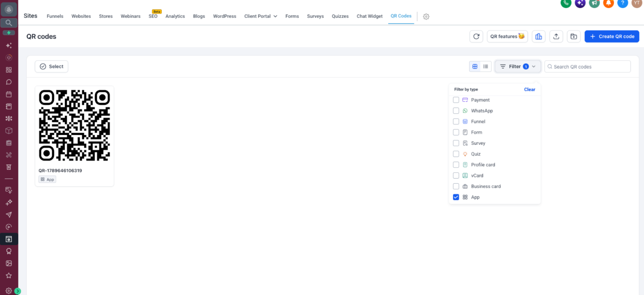Switch to list view layout
This screenshot has width=644, height=295.
(x=486, y=66)
